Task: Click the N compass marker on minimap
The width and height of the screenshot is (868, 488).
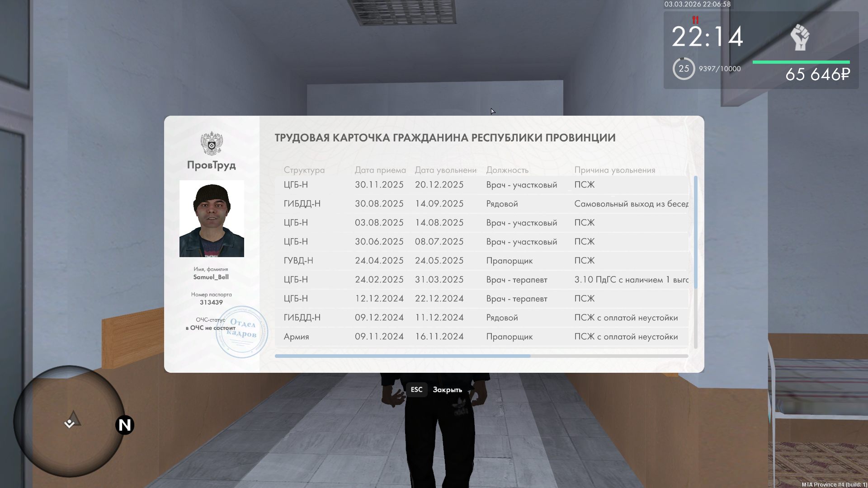Action: (x=125, y=425)
